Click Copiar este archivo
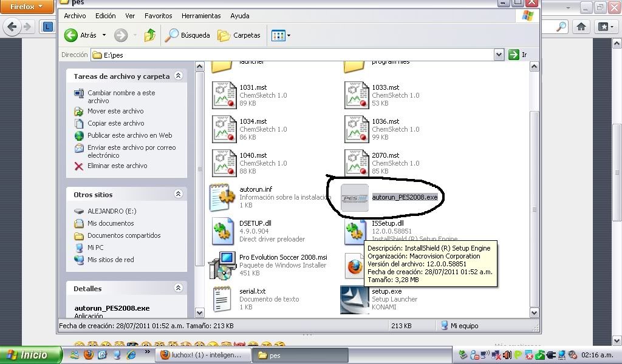Screen dimensions: 622x364 coord(116,123)
